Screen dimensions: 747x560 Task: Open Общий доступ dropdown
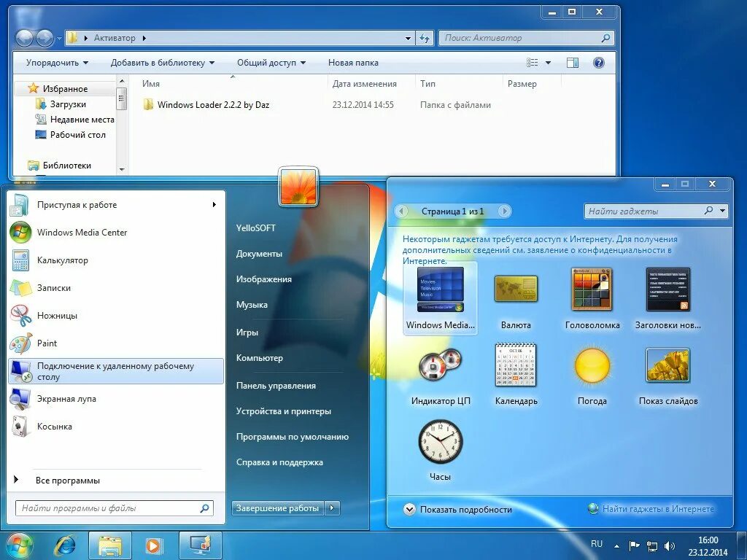point(271,63)
